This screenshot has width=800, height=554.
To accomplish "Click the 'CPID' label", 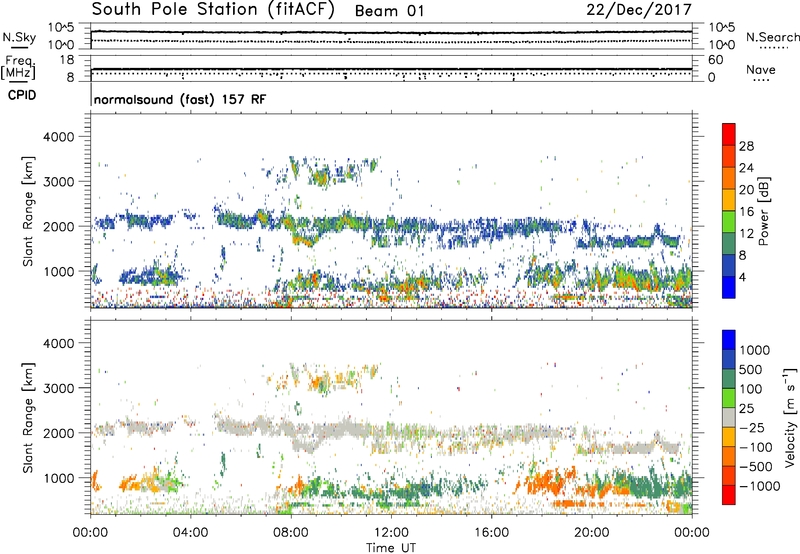I will click(x=22, y=95).
